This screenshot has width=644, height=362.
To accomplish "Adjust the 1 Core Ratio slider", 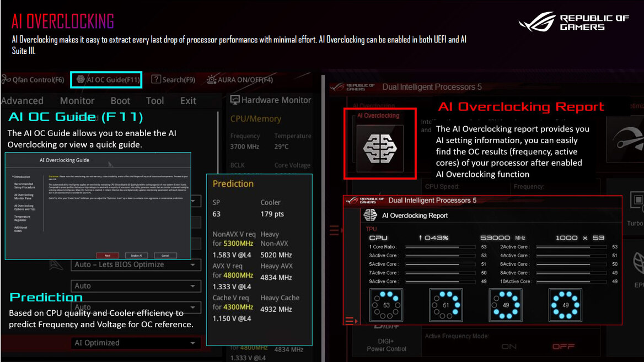I will (x=440, y=247).
